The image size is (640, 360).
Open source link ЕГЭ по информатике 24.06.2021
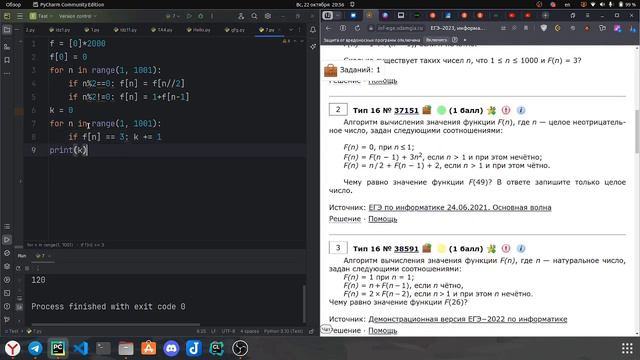(460, 207)
